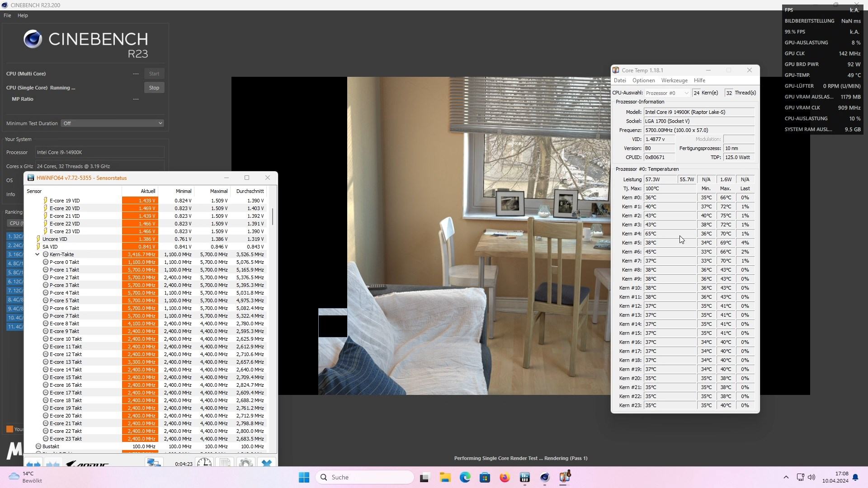868x488 pixels.
Task: Show hidden system tray icons chevron
Action: (786, 477)
